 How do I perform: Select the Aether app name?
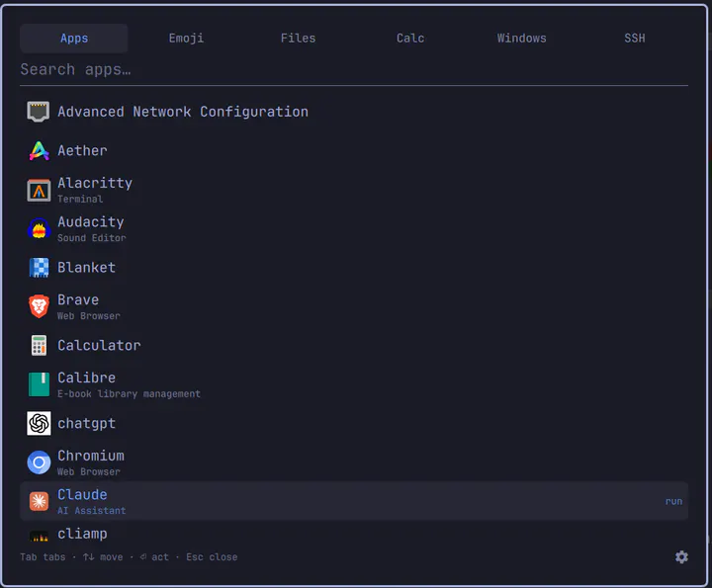click(82, 150)
